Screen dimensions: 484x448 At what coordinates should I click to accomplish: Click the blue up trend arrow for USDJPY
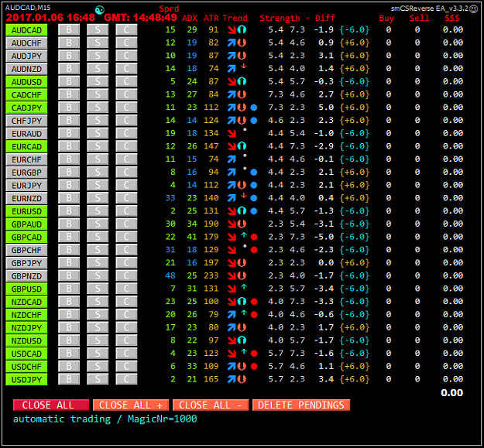[232, 380]
